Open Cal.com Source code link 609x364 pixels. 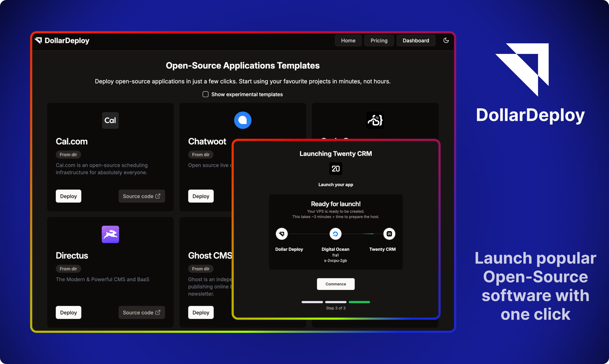(142, 196)
